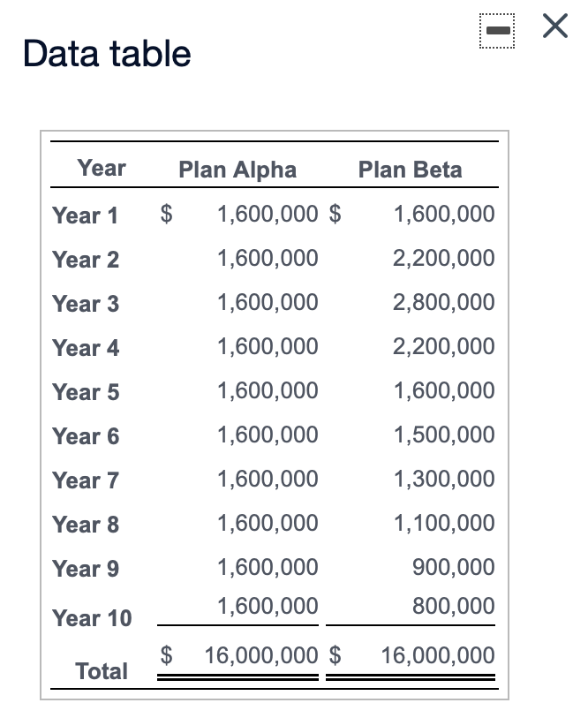Select the dollar sign beside Plan Alpha total
This screenshot has height=718, width=588.
164,655
